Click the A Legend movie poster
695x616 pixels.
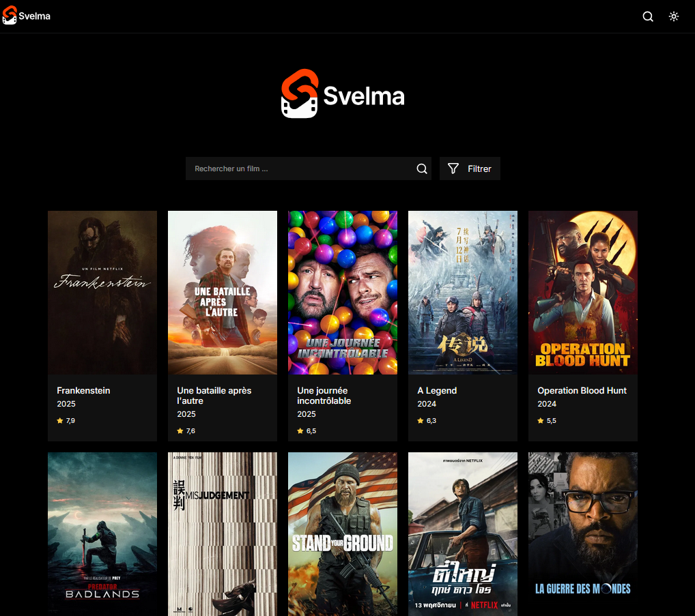pyautogui.click(x=463, y=292)
